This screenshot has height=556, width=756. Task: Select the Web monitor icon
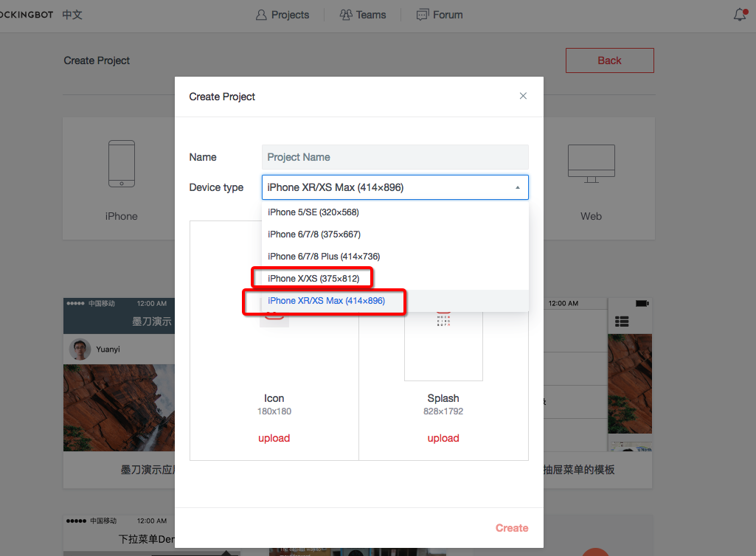(591, 164)
